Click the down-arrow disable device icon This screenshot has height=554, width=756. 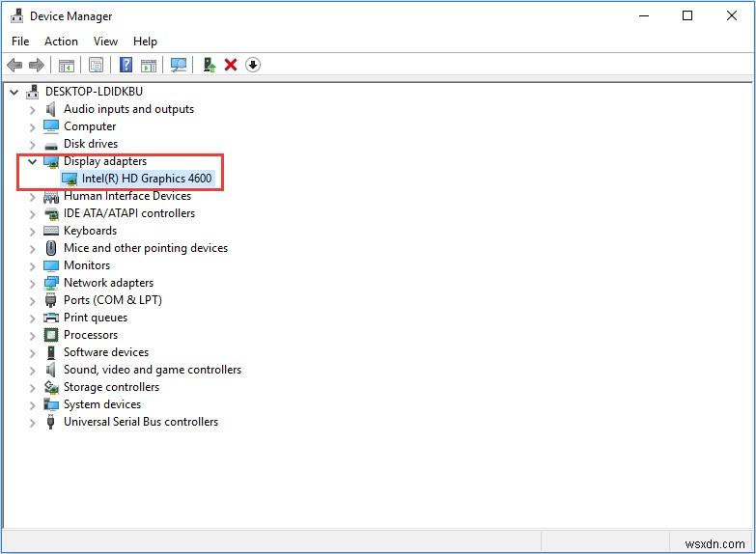point(253,65)
